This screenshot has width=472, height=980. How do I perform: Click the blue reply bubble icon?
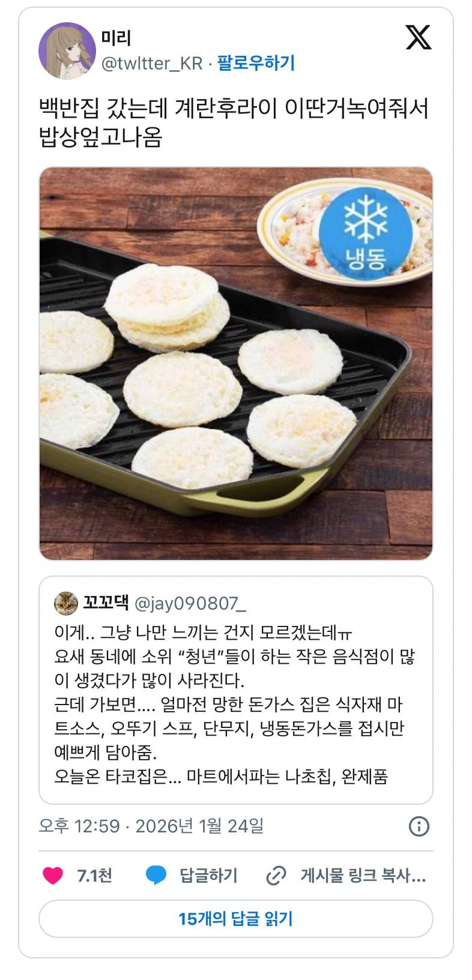(x=157, y=876)
